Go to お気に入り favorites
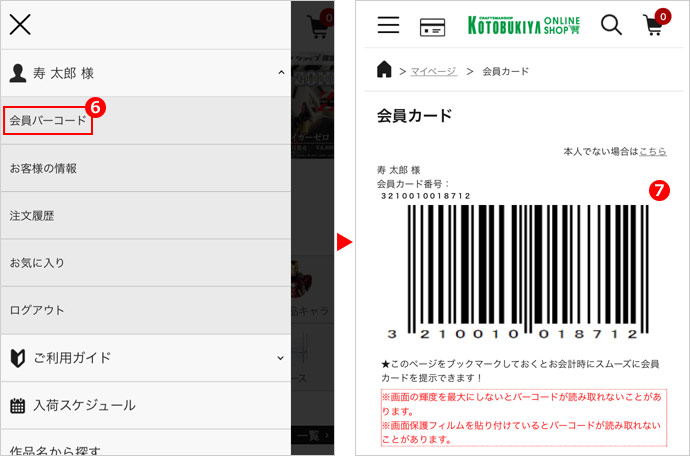690x456 pixels. 37,263
